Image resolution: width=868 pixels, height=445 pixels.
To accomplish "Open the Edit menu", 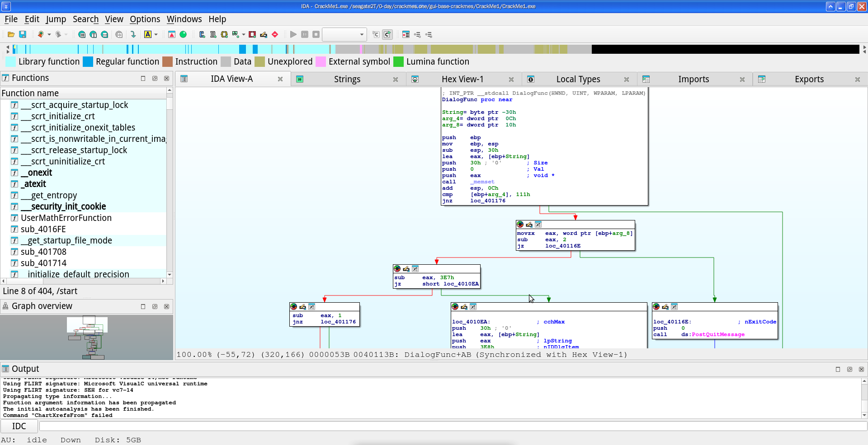I will pyautogui.click(x=32, y=19).
